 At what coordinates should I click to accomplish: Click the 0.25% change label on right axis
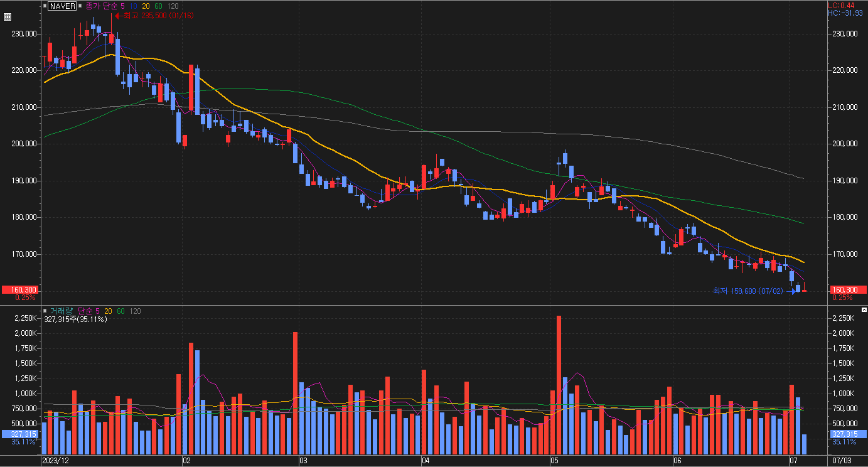point(842,298)
